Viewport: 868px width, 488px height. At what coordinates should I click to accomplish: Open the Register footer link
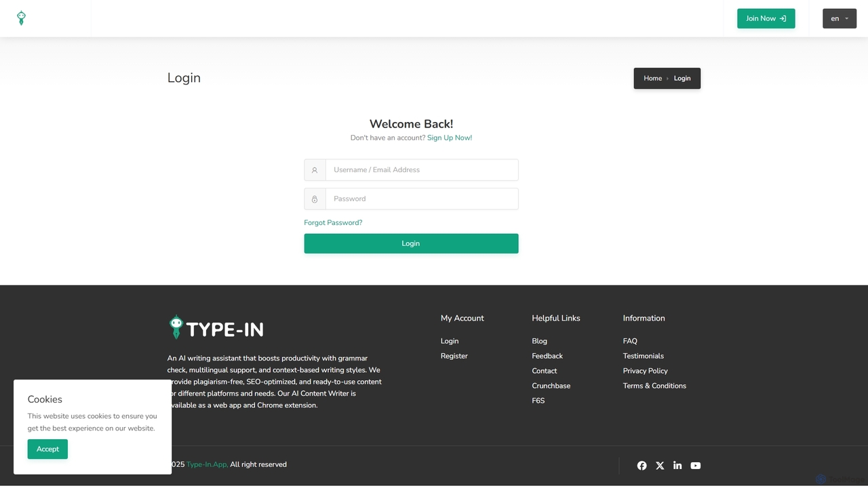pos(454,356)
